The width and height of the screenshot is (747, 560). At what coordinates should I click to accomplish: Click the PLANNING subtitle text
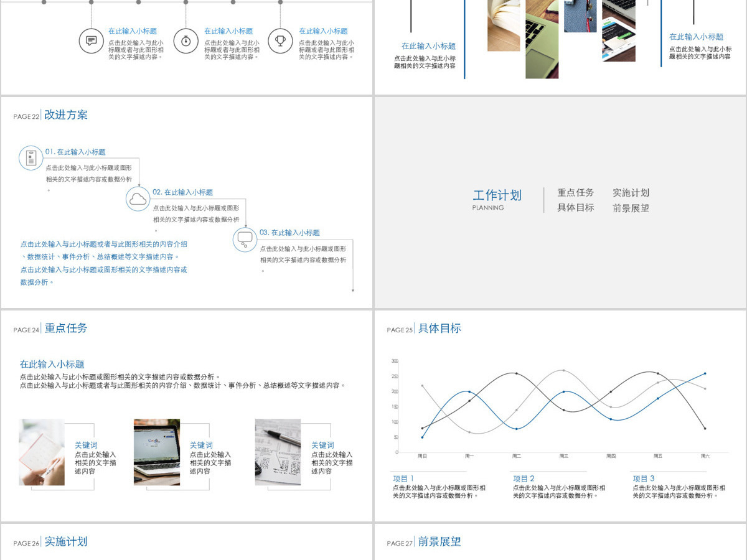click(x=488, y=208)
